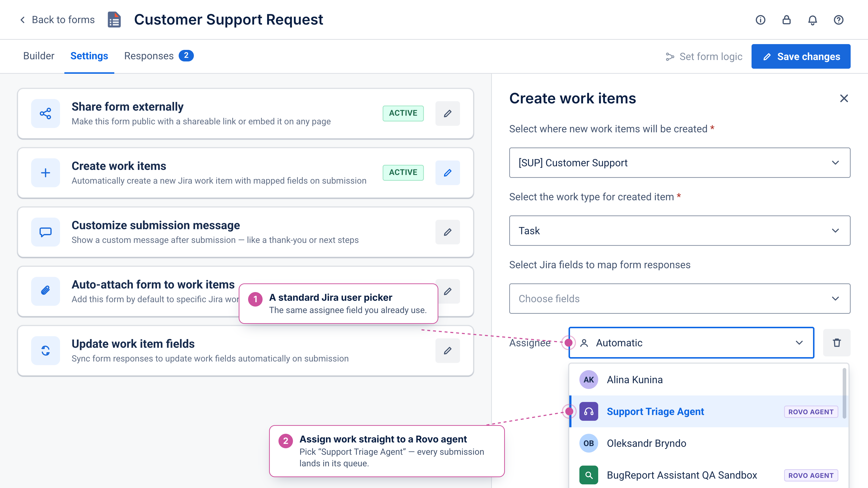868x488 pixels.
Task: Open notifications bell icon
Action: [812, 20]
